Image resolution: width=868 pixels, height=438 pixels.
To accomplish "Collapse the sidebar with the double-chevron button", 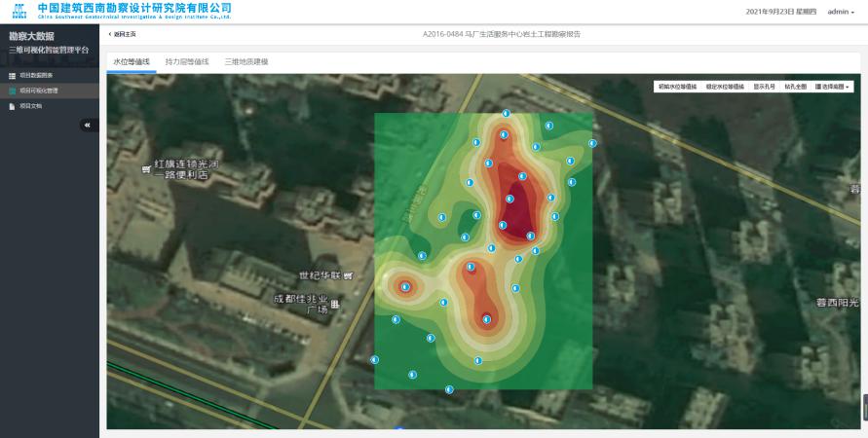I will [88, 125].
